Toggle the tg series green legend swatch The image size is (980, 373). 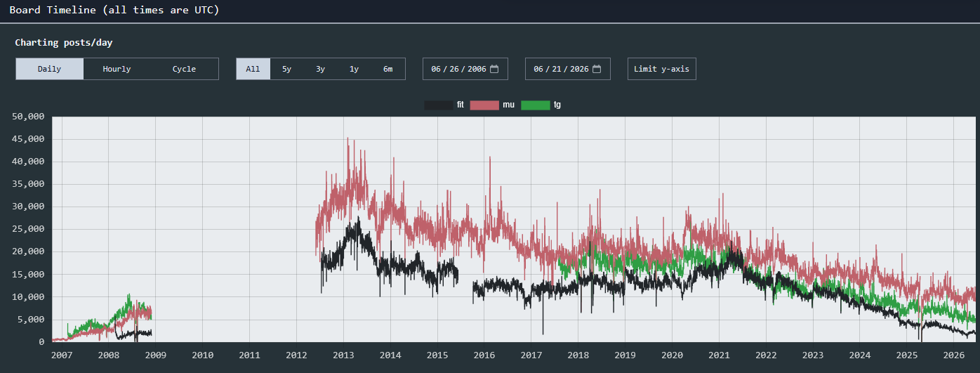[x=536, y=105]
